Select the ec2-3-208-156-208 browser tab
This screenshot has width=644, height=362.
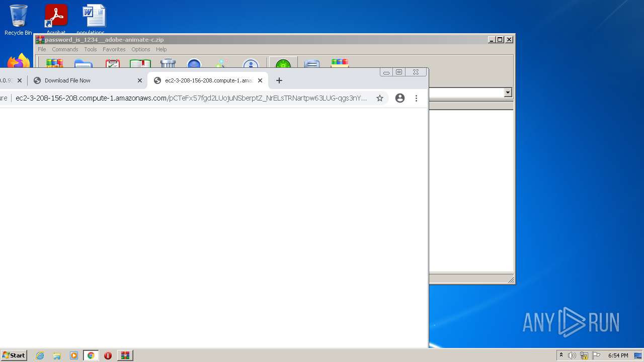click(x=208, y=80)
